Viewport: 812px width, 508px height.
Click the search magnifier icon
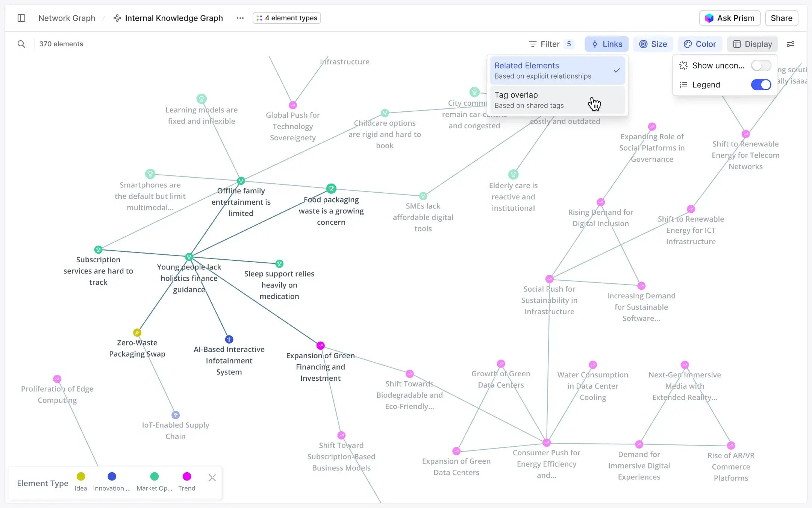pyautogui.click(x=21, y=44)
